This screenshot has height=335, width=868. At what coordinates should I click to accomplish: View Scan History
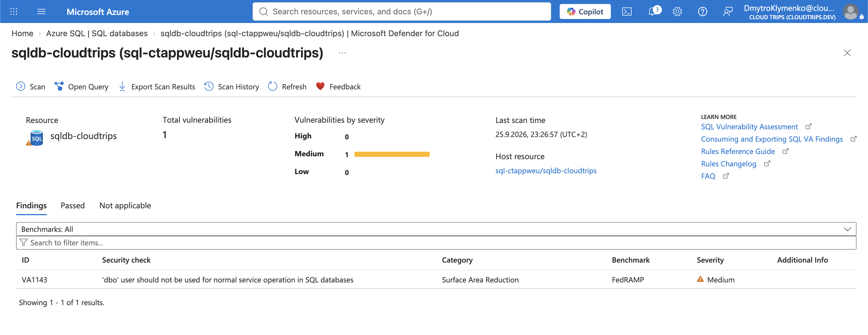[231, 87]
